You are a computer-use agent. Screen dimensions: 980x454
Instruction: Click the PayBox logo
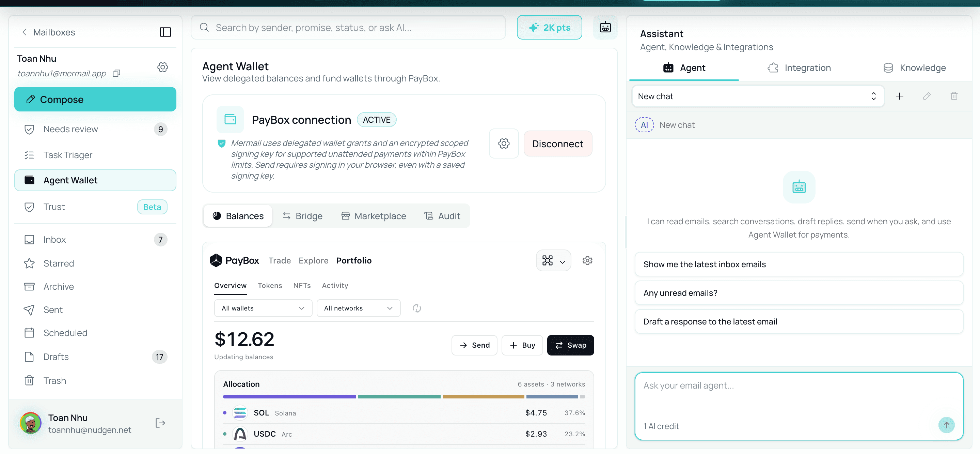234,260
